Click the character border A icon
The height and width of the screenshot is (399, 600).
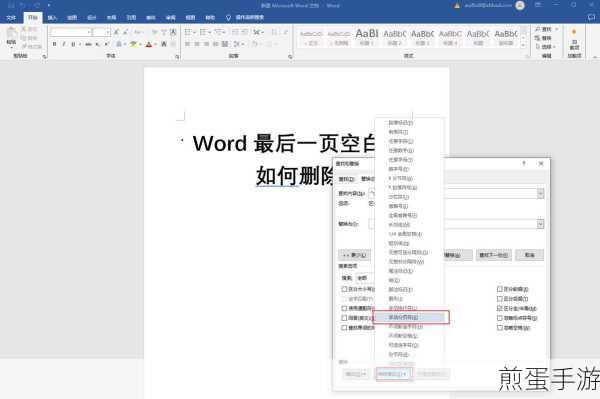[x=173, y=32]
